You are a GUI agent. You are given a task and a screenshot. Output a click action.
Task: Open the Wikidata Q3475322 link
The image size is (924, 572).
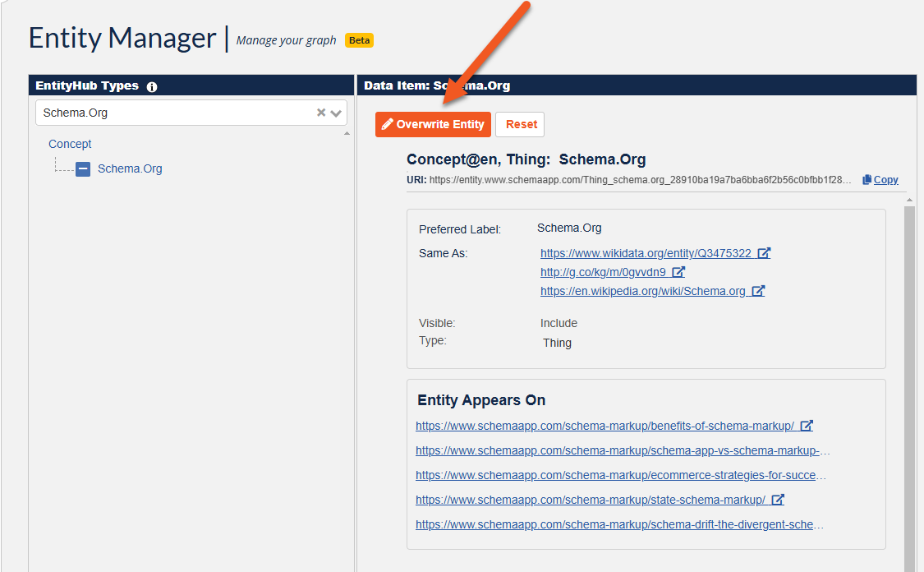[x=646, y=253]
